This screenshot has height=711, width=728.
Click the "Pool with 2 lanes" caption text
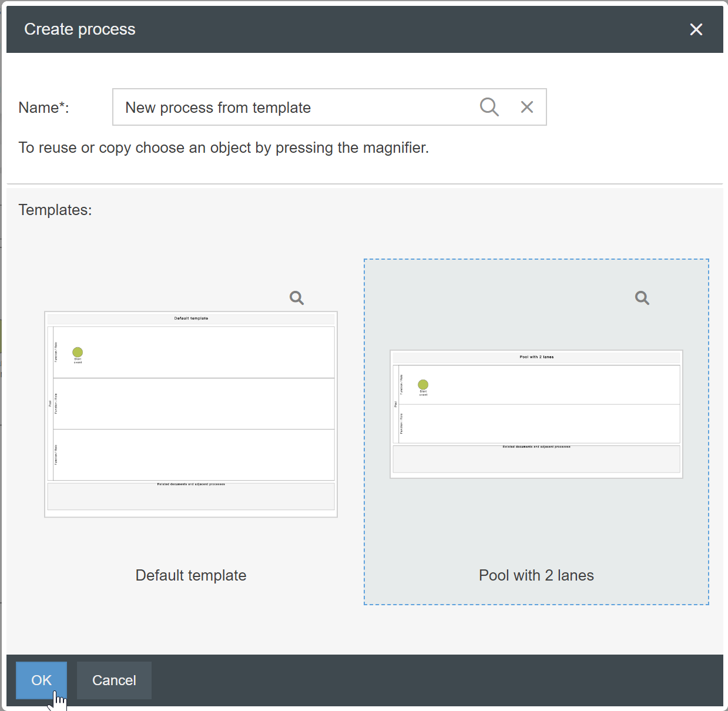[x=536, y=575]
